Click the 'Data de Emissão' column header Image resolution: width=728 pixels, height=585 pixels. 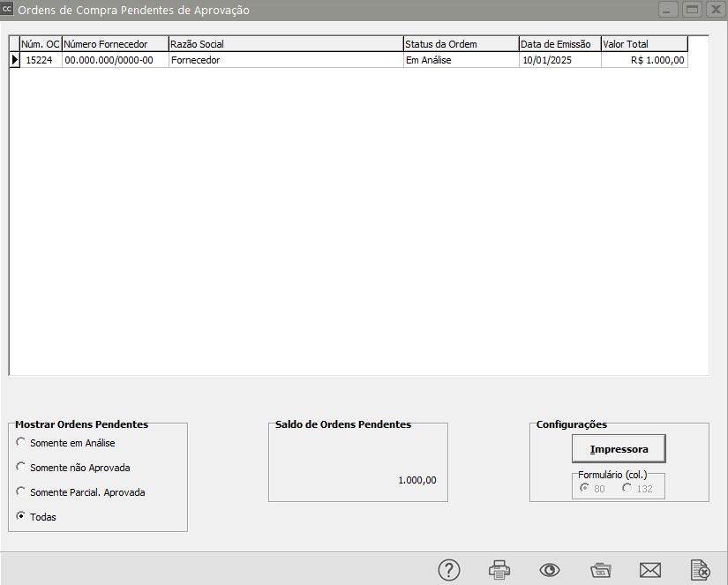(559, 44)
